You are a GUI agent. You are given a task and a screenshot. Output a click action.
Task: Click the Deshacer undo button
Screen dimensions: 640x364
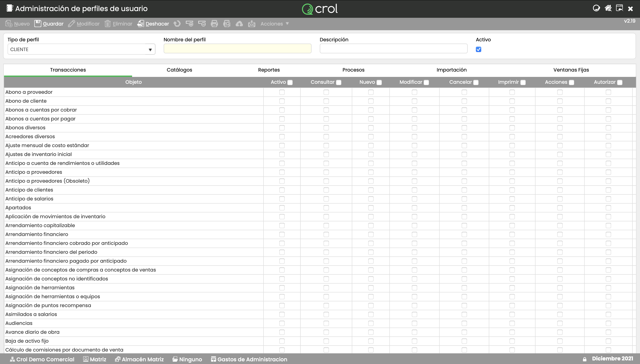153,24
